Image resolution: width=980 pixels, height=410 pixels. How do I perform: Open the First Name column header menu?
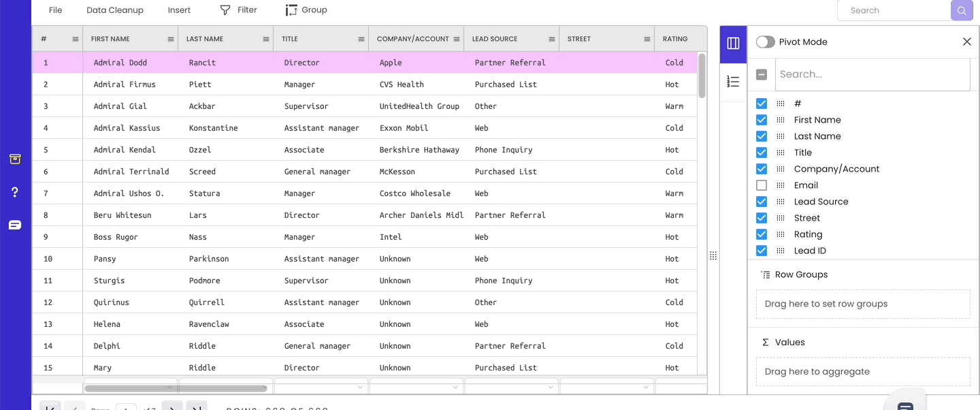(x=171, y=39)
